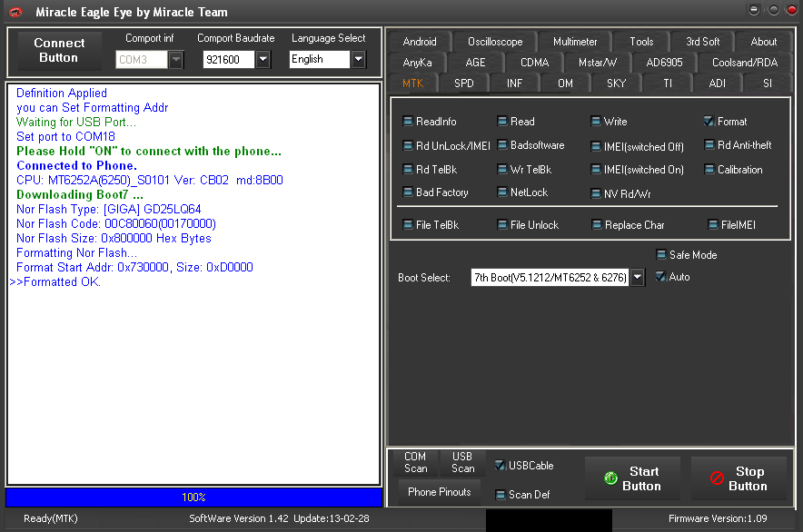Screen dimensions: 803x532
Task: Go to the OM tab
Action: coord(565,84)
